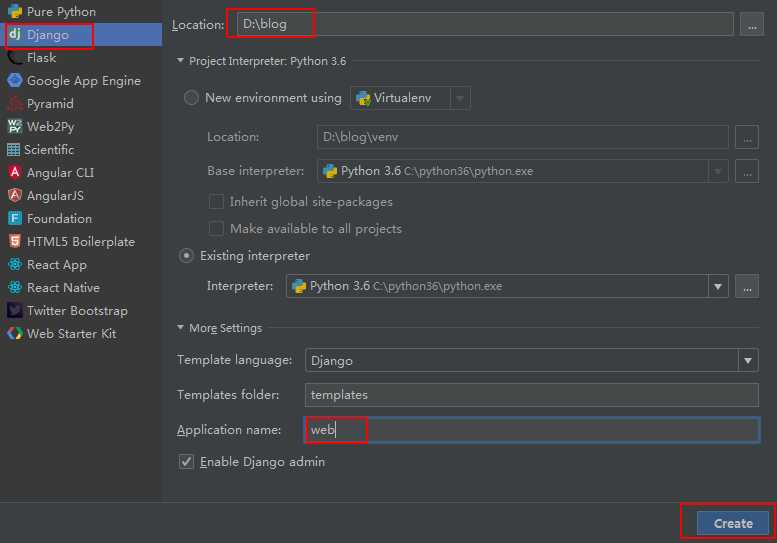Viewport: 777px width, 543px height.
Task: Browse for project location D:\blog
Action: (x=752, y=24)
